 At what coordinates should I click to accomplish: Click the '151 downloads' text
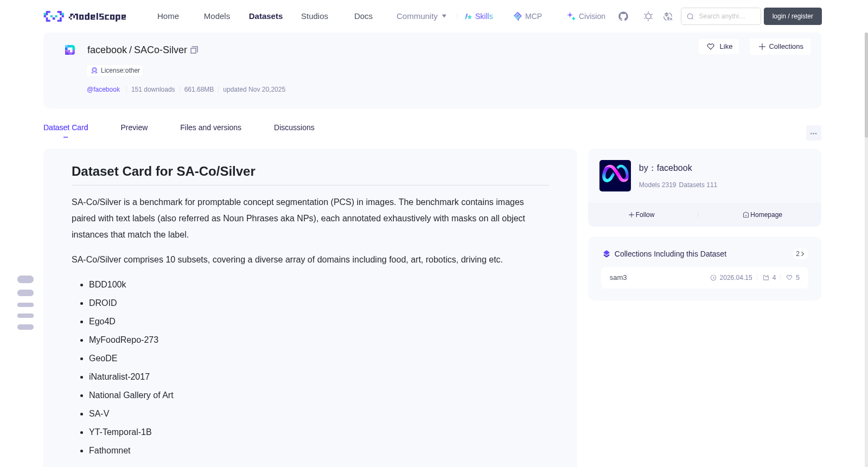153,89
